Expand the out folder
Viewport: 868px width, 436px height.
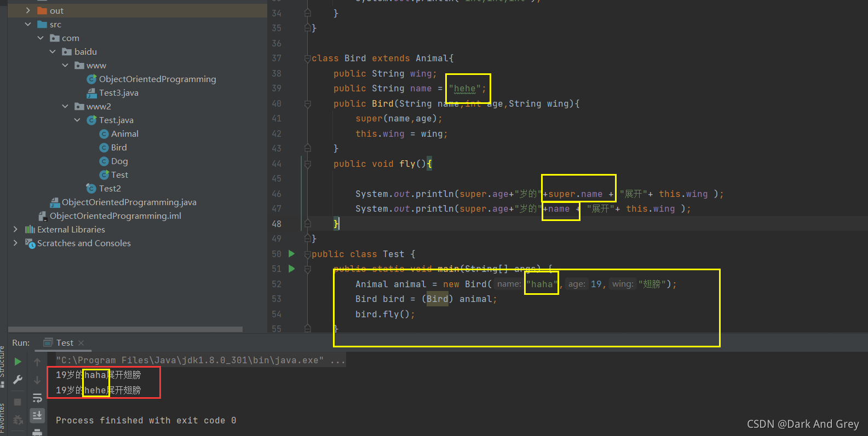tap(28, 10)
